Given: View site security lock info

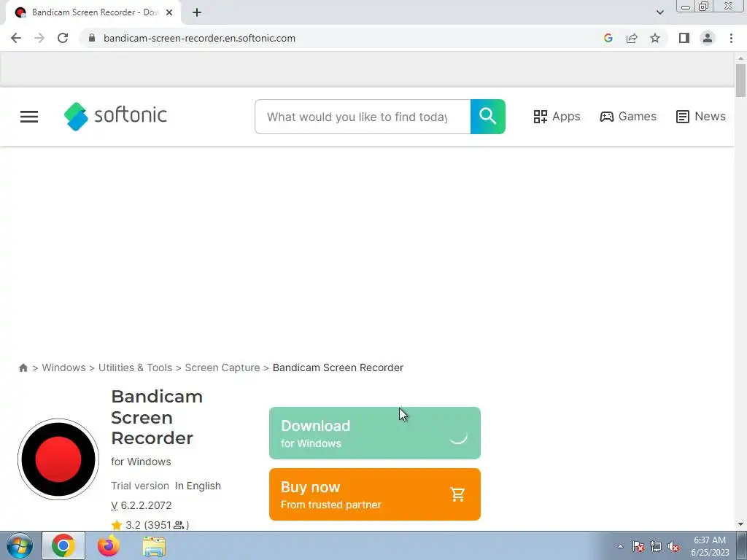Looking at the screenshot, I should [92, 38].
